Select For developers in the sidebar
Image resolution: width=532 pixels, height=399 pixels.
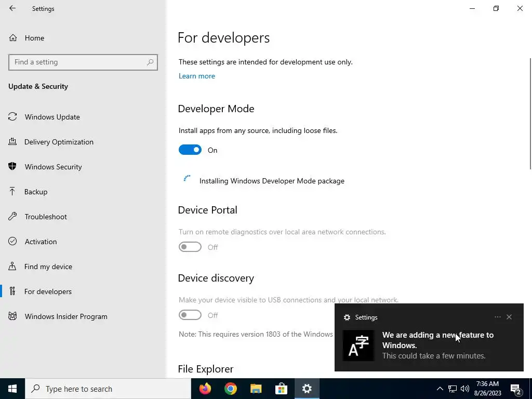(x=48, y=291)
